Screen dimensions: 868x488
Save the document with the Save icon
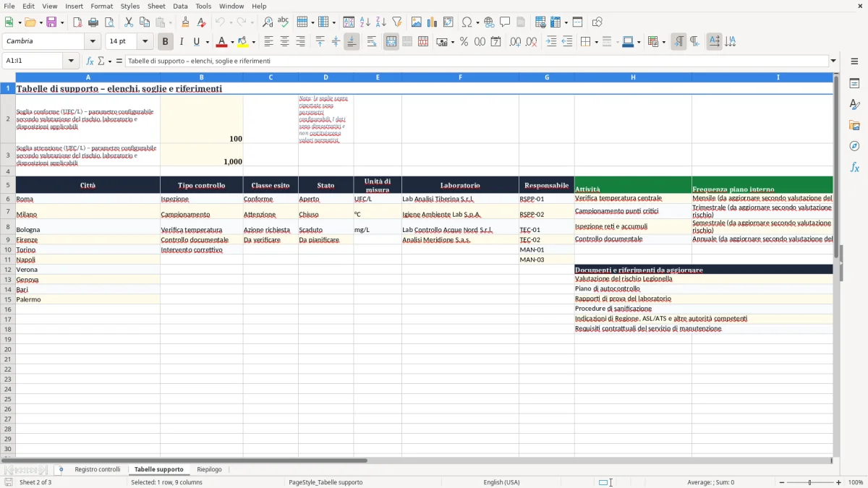coord(51,22)
